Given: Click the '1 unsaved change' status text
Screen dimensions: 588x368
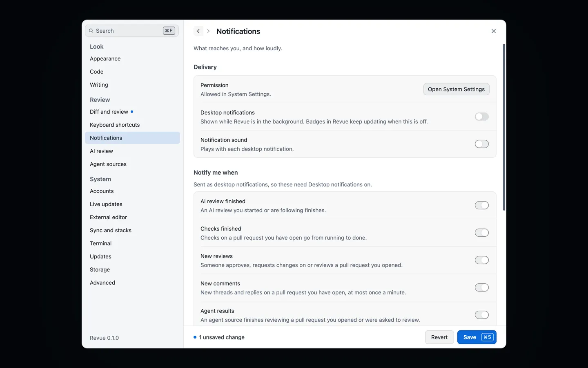Looking at the screenshot, I should pyautogui.click(x=222, y=337).
